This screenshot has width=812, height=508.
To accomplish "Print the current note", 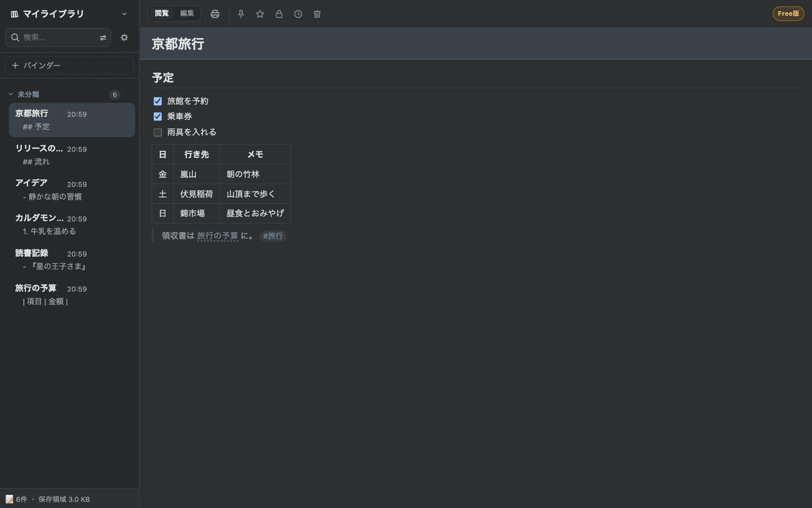I will point(215,14).
